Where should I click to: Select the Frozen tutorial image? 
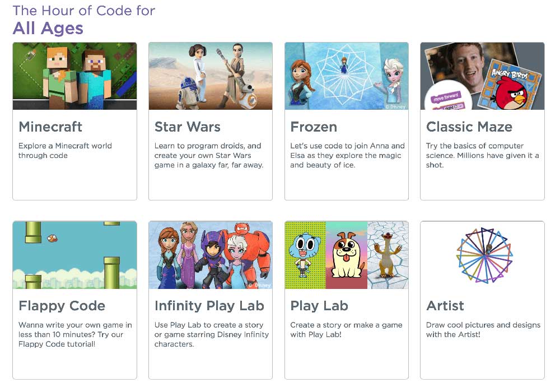tap(346, 75)
